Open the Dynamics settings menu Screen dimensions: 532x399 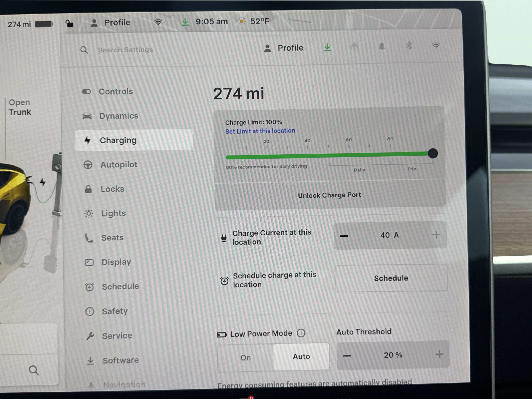point(110,116)
